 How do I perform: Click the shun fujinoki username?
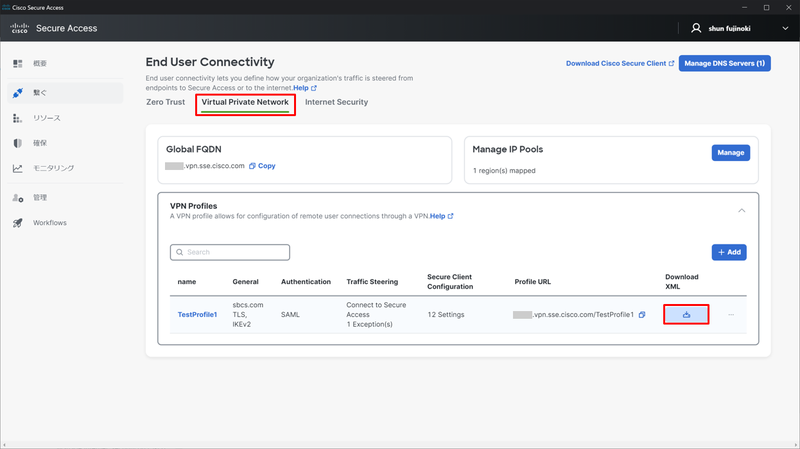729,29
